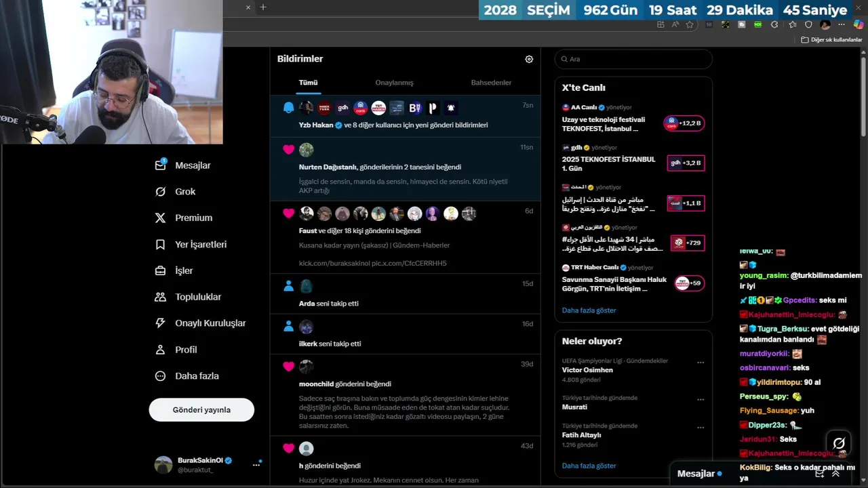868x488 pixels.
Task: Open Grok from the sidebar
Action: 175,192
